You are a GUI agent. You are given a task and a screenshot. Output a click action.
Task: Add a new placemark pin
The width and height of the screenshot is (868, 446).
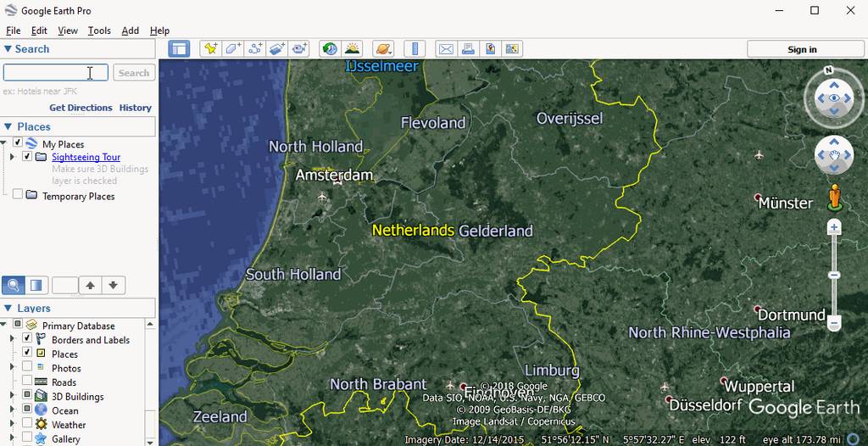[x=210, y=49]
